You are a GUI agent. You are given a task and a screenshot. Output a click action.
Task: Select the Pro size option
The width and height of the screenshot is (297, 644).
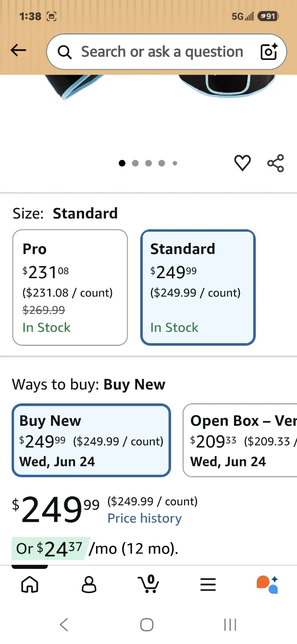(70, 288)
